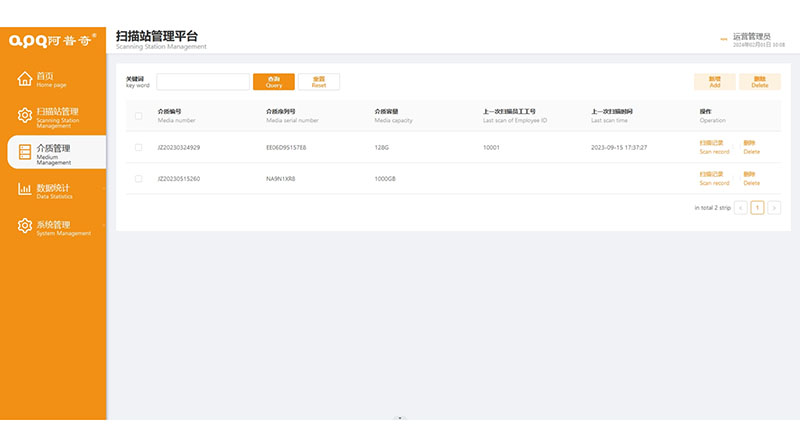Go to the previous page with the left chevron
The width and height of the screenshot is (800, 447).
(741, 208)
